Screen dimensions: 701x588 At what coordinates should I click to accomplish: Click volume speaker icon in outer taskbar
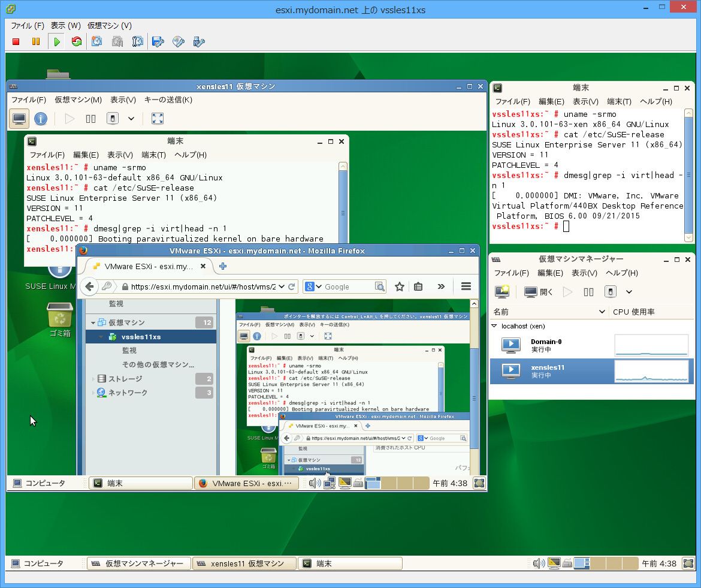click(x=539, y=563)
